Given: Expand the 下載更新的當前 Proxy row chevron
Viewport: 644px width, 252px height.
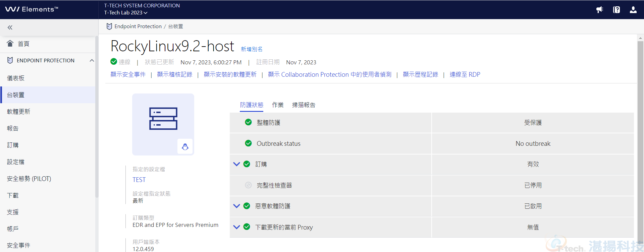Looking at the screenshot, I should [236, 227].
